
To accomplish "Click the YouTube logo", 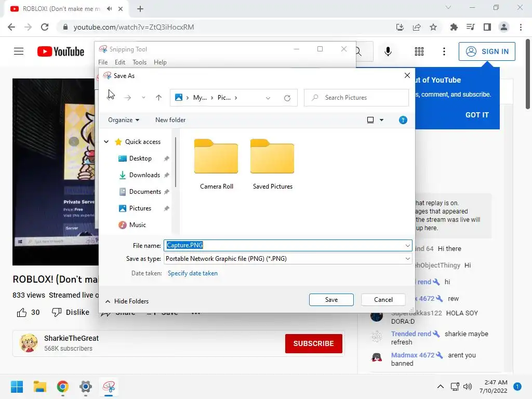I will 61,51.
